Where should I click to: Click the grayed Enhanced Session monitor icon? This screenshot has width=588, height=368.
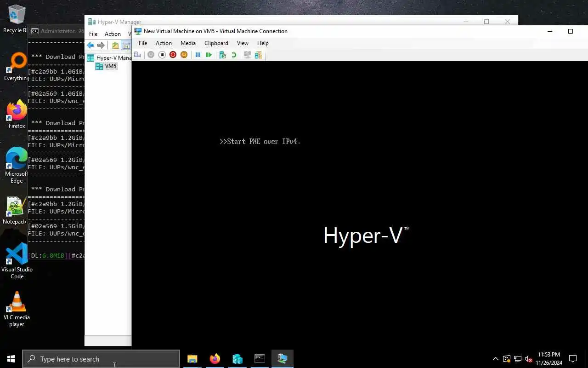[248, 55]
